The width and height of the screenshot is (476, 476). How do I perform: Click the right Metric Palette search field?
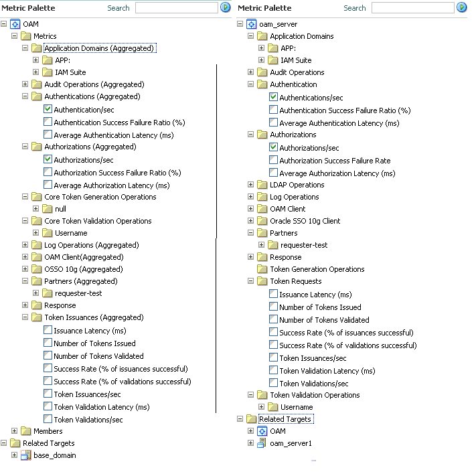click(x=412, y=8)
